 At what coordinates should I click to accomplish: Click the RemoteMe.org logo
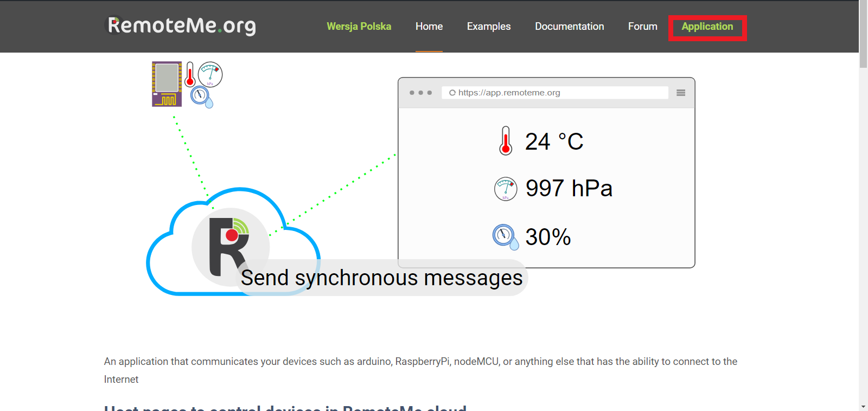point(181,25)
